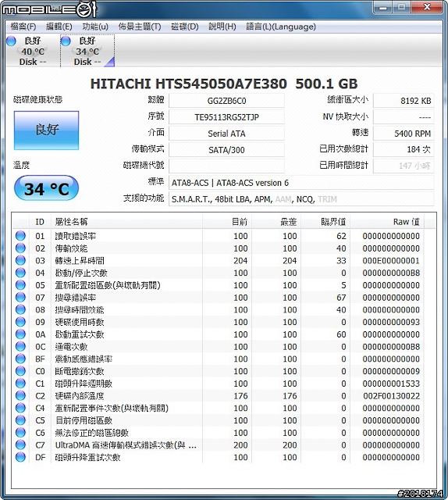The width and height of the screenshot is (448, 500).
Task: Minimize the window
Action: (383, 7)
